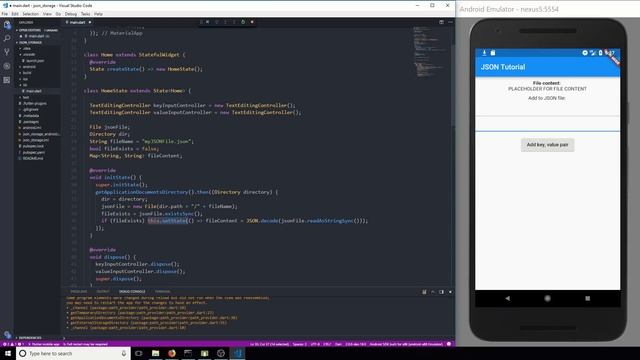
Task: Tap the emulator Recents square button
Action: 588,298
